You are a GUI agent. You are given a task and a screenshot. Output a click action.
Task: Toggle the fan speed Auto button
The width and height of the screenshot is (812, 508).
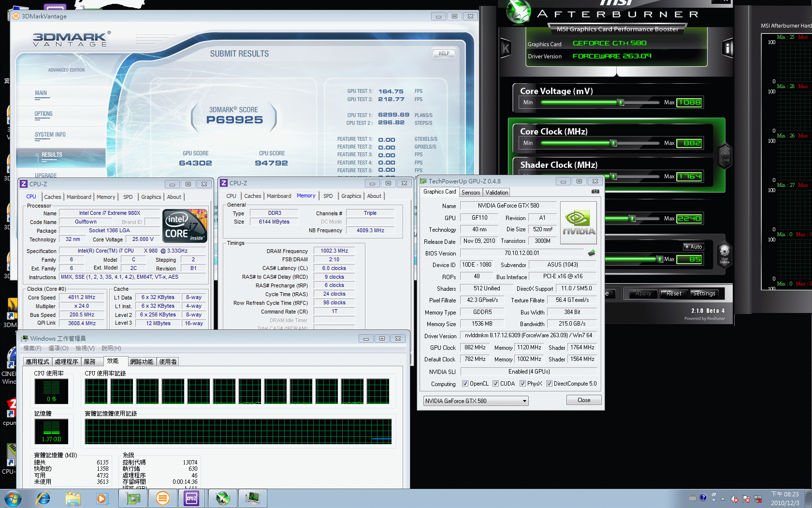(693, 247)
